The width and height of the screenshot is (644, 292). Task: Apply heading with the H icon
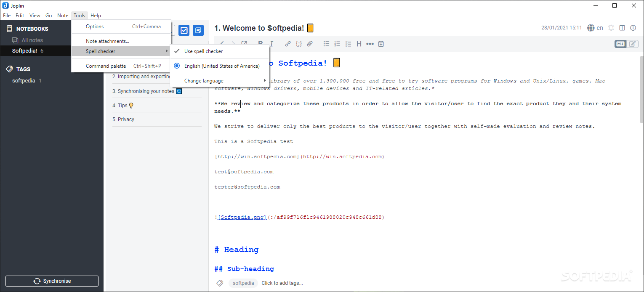(x=359, y=44)
